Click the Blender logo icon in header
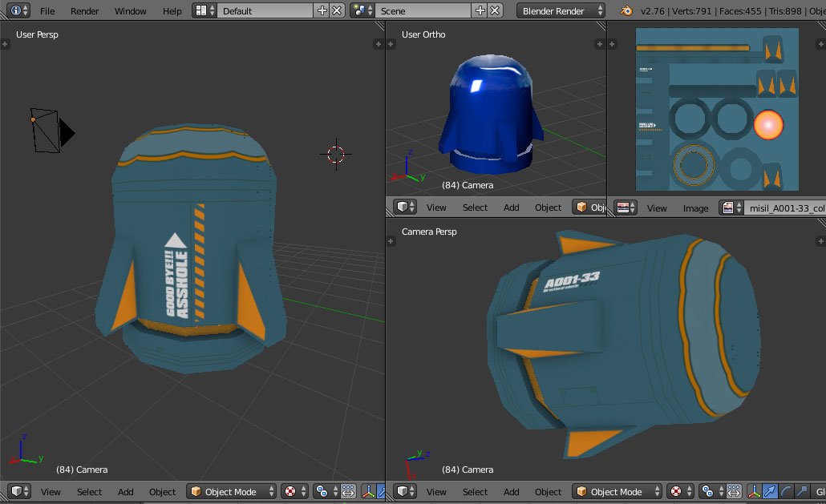The height and width of the screenshot is (504, 826). coord(626,10)
